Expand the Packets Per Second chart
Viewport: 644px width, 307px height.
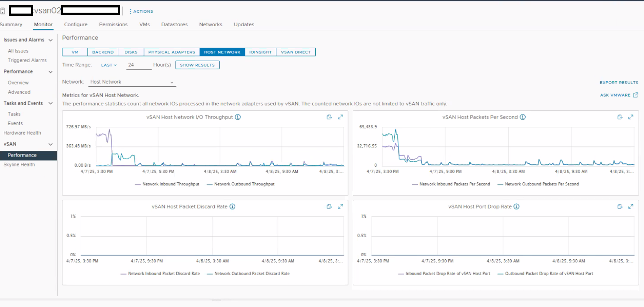pos(630,117)
